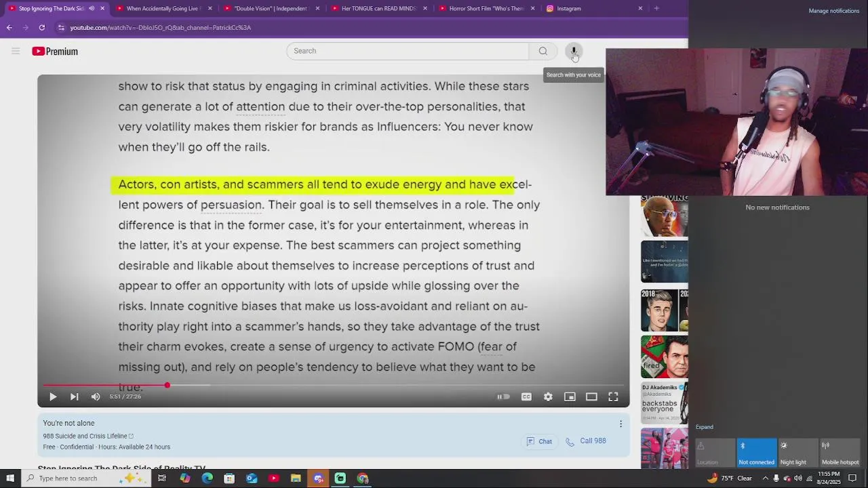
Task: Mute the video player volume
Action: click(x=96, y=396)
